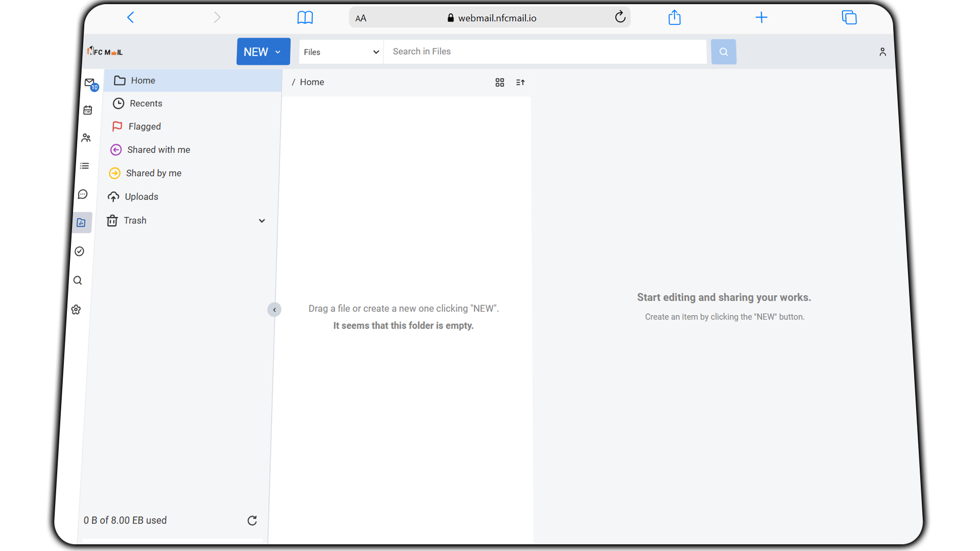Switch to grid view icon
The image size is (980, 551).
[500, 82]
